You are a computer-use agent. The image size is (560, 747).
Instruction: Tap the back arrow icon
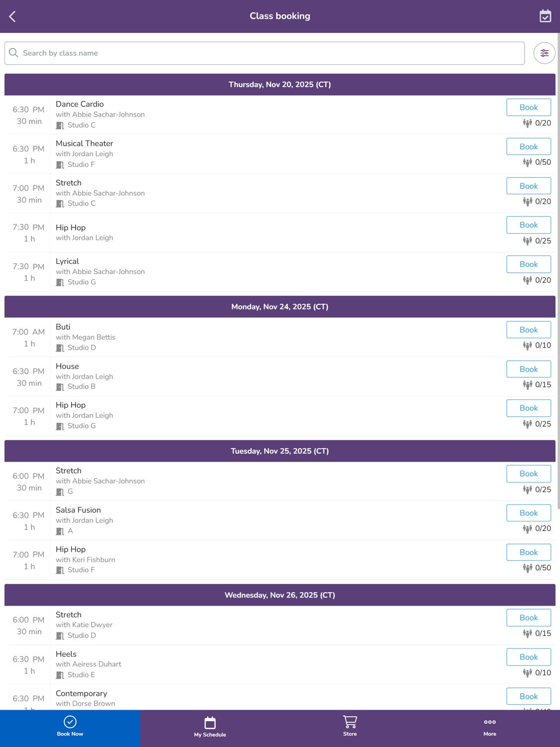click(x=12, y=16)
